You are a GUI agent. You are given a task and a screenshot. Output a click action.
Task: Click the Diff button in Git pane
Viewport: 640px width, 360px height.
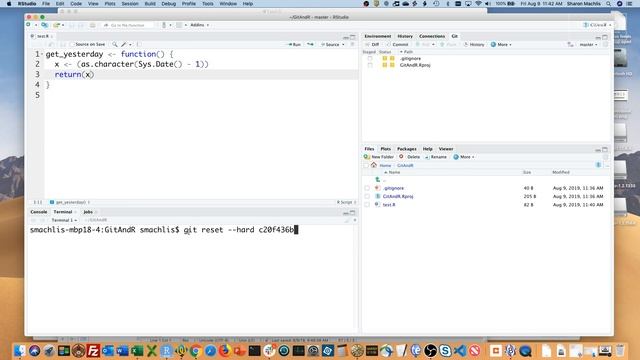pos(373,44)
